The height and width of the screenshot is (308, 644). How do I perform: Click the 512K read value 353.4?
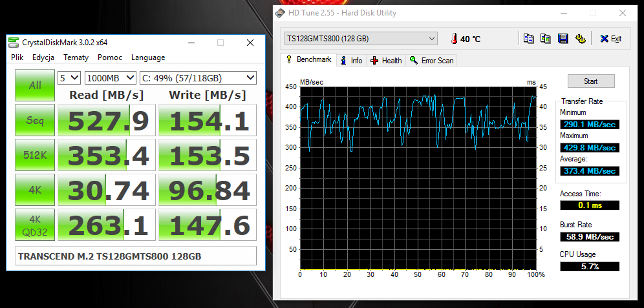[107, 155]
